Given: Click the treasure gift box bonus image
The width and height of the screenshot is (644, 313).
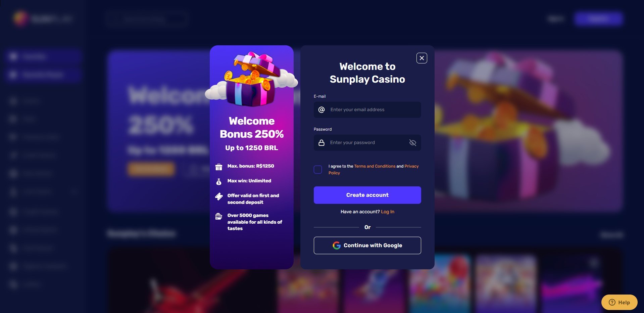Looking at the screenshot, I should click(x=252, y=79).
